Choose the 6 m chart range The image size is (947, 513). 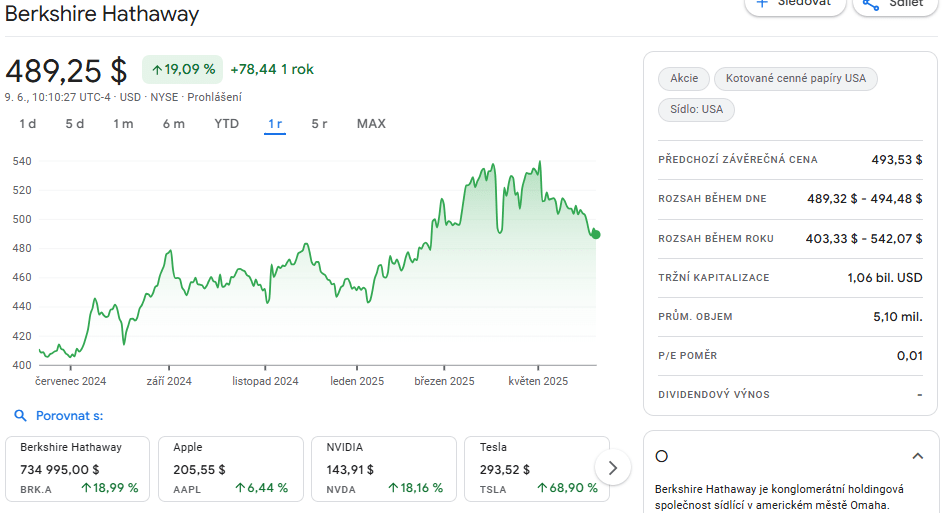click(173, 124)
